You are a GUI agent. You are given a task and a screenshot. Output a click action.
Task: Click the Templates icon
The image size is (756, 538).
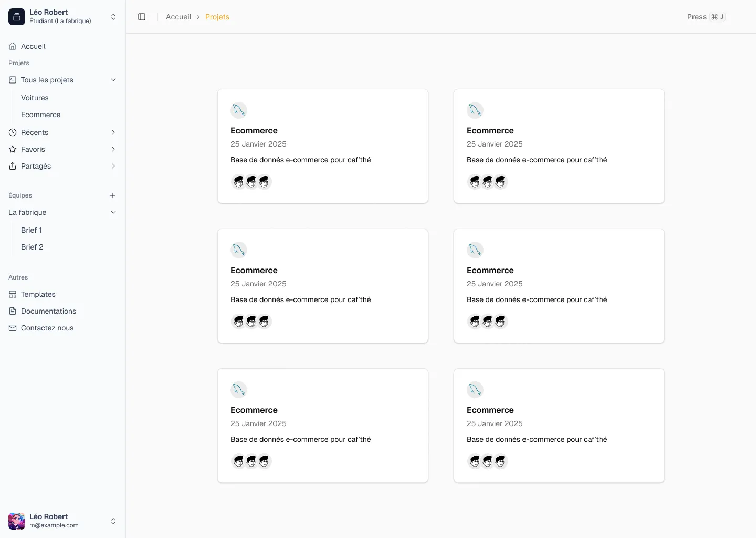point(13,294)
